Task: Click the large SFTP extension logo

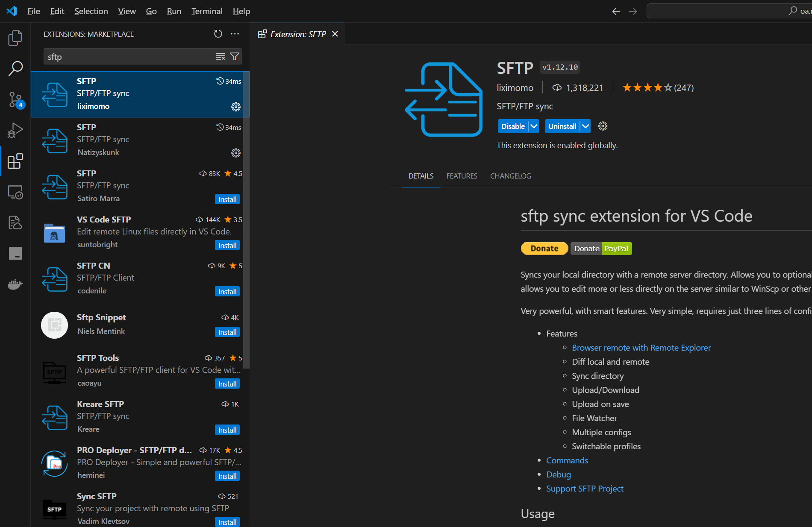Action: point(444,100)
